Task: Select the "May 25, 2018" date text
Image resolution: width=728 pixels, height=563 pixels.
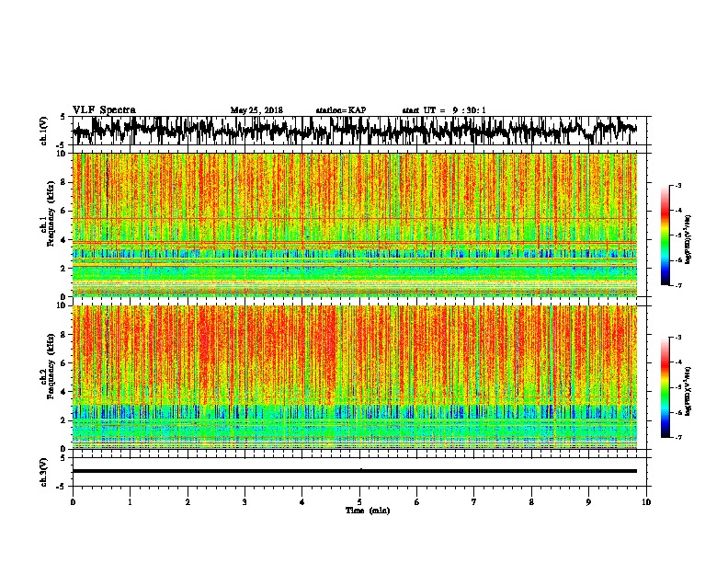Action: tap(256, 110)
